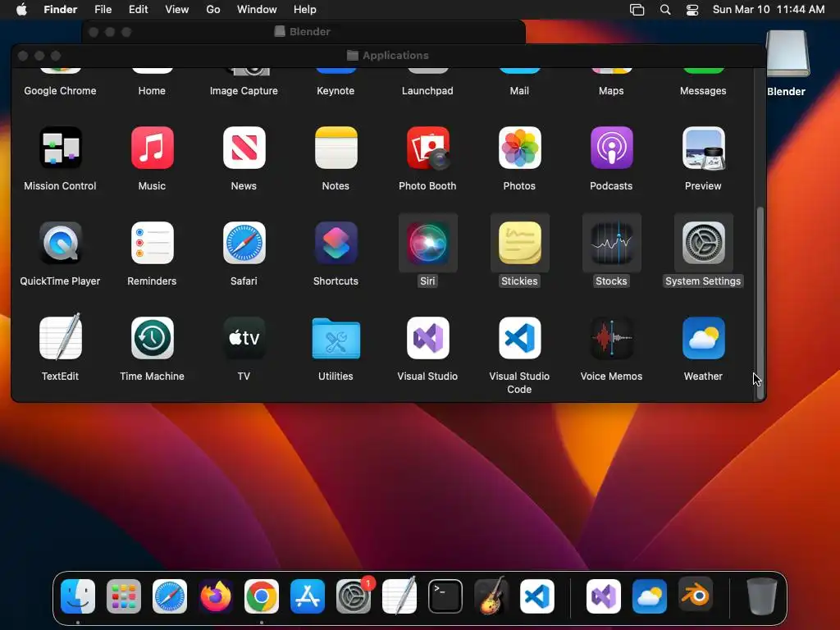This screenshot has width=840, height=630.
Task: Open the File menu
Action: pyautogui.click(x=103, y=9)
